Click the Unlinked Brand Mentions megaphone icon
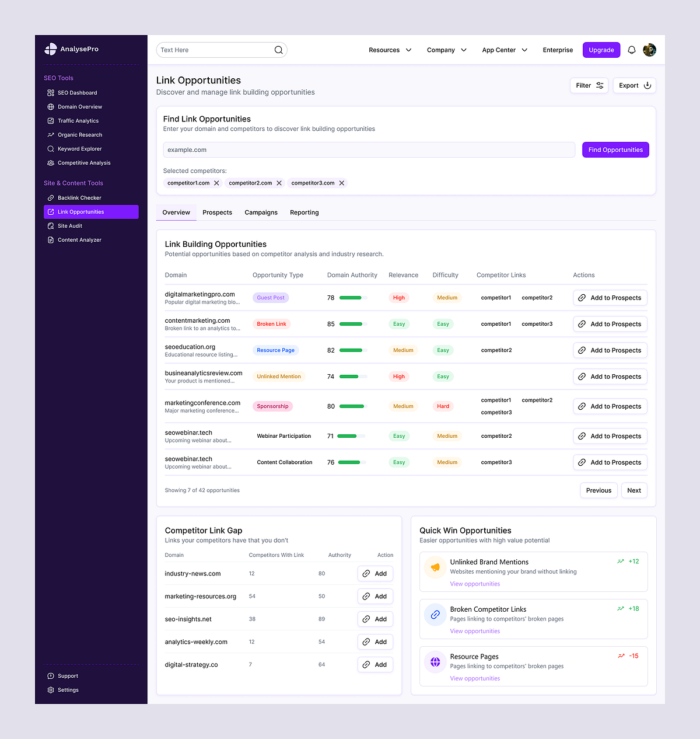 point(435,567)
